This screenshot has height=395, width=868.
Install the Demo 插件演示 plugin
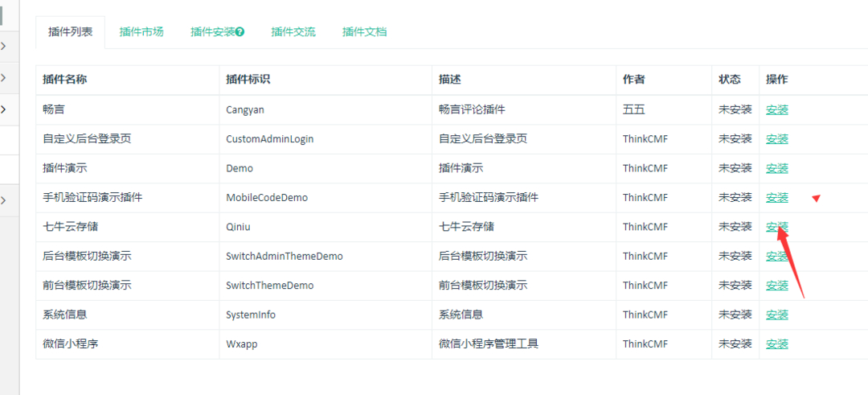776,168
